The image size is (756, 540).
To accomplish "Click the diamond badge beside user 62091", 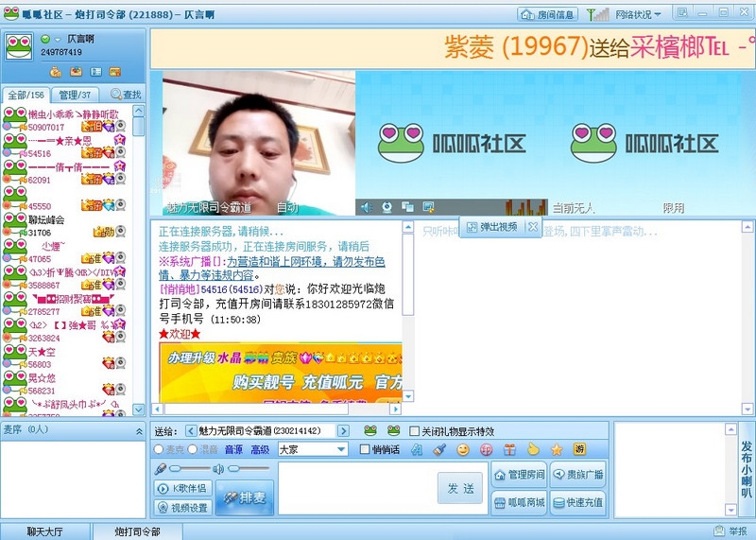I will [x=109, y=180].
